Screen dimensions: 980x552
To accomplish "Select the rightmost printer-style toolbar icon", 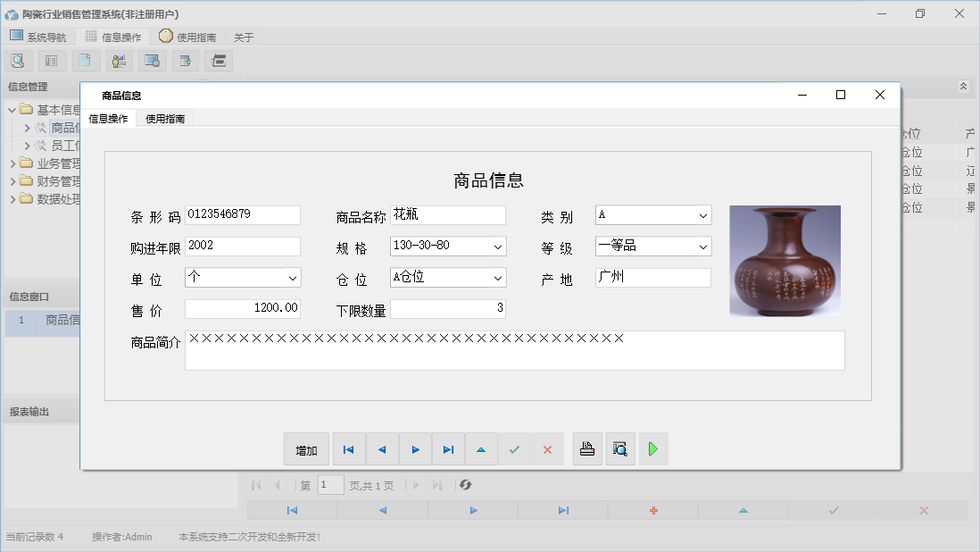I will (x=219, y=60).
